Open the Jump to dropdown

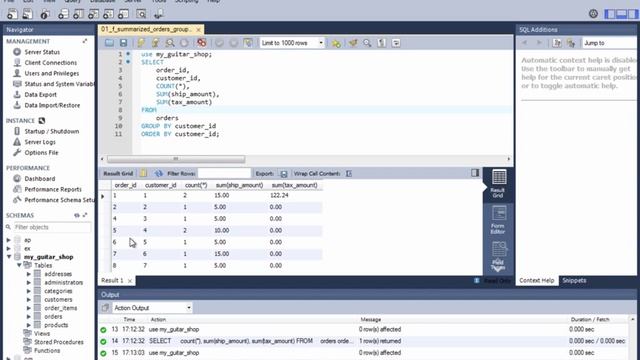610,43
